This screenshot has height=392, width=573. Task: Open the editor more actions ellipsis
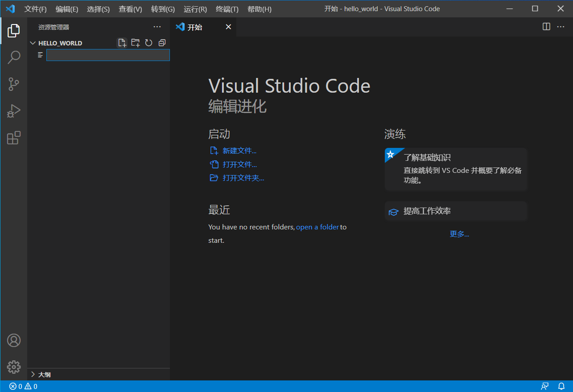(x=561, y=27)
